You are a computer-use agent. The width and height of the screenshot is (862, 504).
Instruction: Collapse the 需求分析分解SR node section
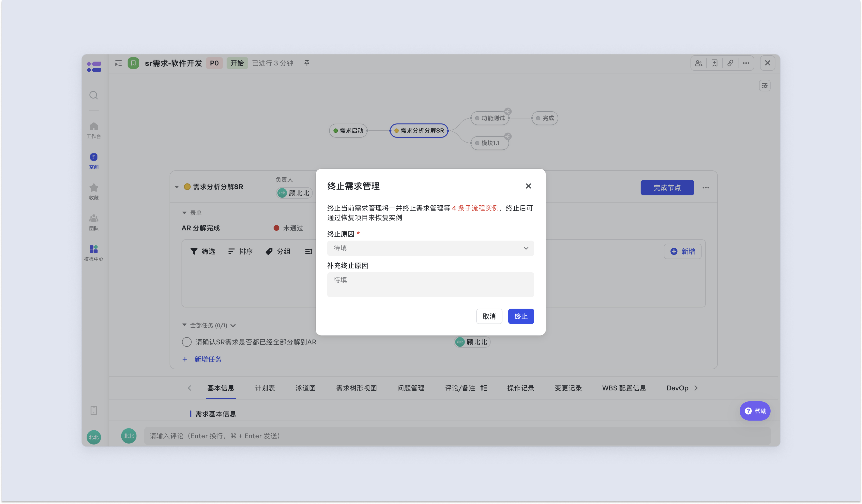tap(176, 187)
